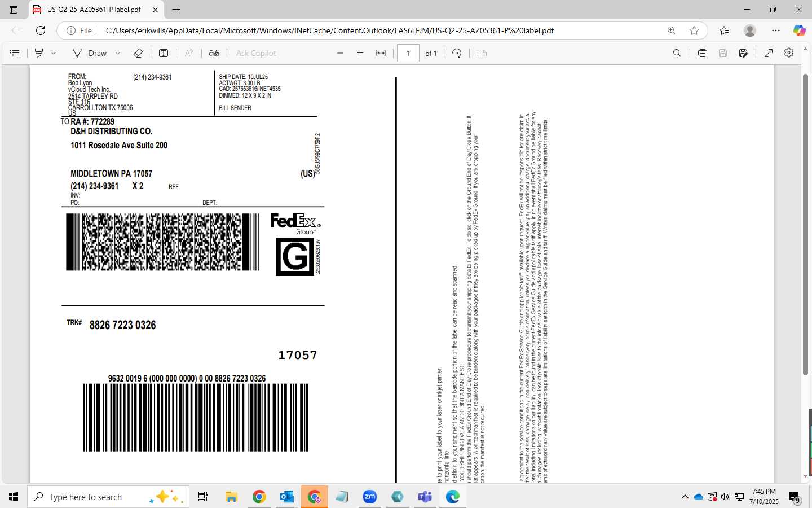Toggle Read aloud

pos(189,53)
